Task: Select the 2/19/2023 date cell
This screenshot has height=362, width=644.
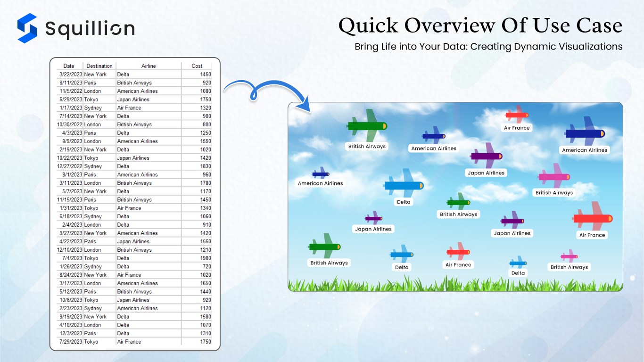Action: [70, 150]
